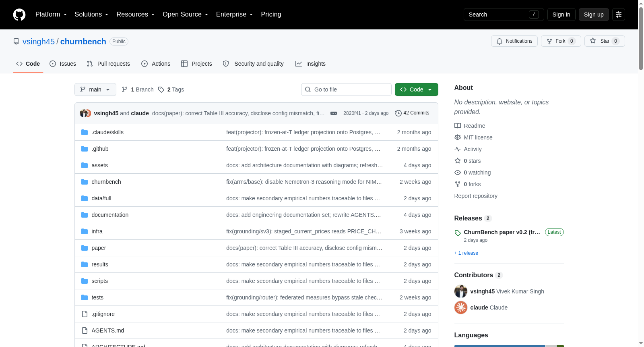Click the file icon beside .gitignore
Screen dimensions: 644x347
(85, 314)
